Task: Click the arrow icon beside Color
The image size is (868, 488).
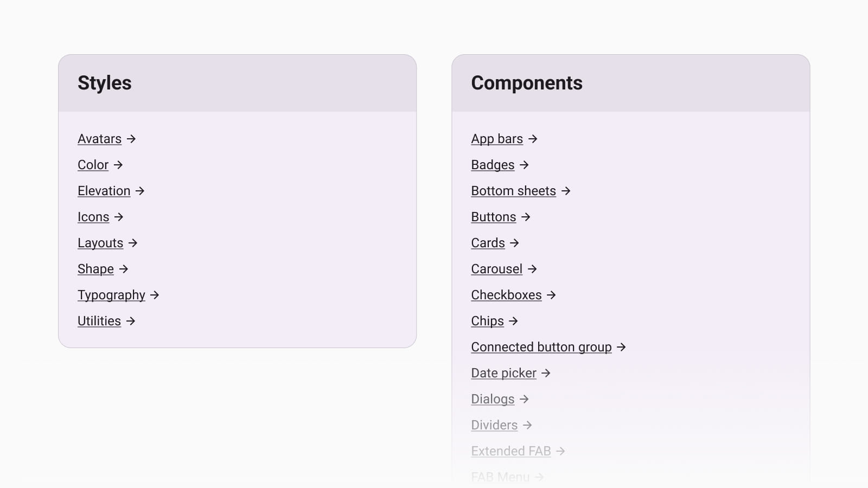Action: coord(118,165)
